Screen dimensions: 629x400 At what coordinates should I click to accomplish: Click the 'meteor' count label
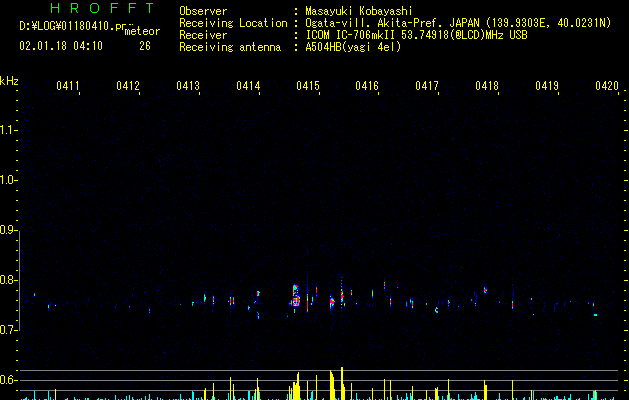tap(142, 31)
